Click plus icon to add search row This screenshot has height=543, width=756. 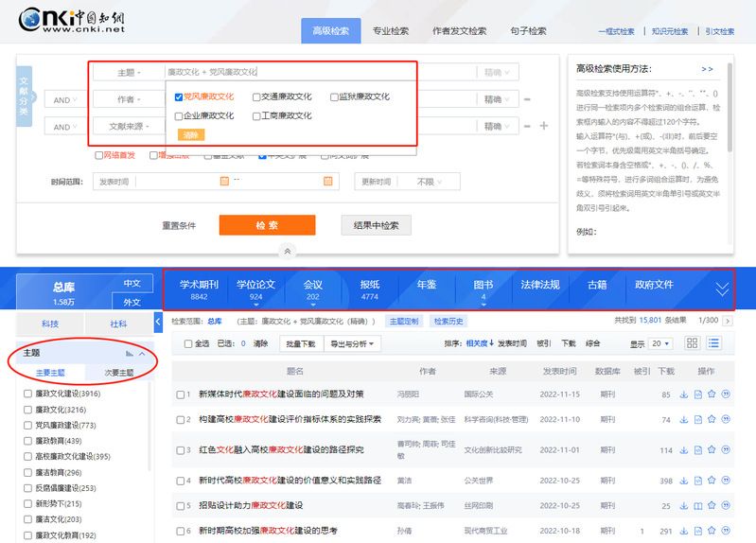[x=543, y=126]
